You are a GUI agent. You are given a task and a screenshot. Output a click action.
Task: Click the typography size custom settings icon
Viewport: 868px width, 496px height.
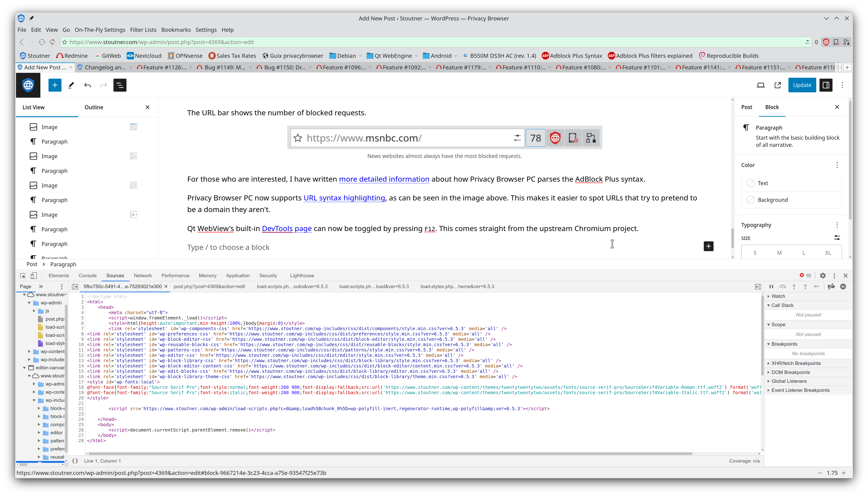tap(837, 238)
